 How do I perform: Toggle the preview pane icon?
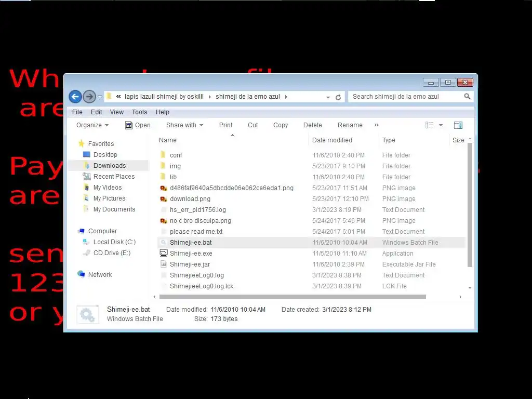[x=458, y=125]
